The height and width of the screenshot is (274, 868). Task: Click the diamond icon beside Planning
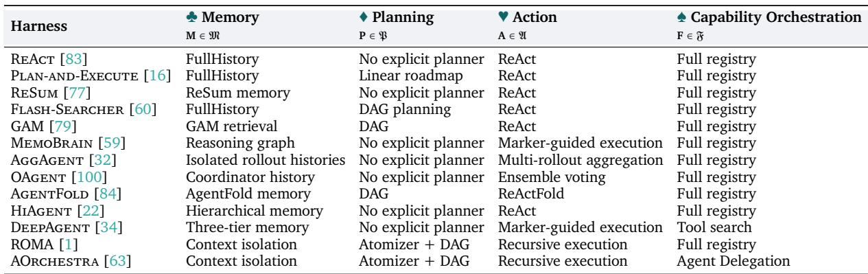tap(353, 15)
